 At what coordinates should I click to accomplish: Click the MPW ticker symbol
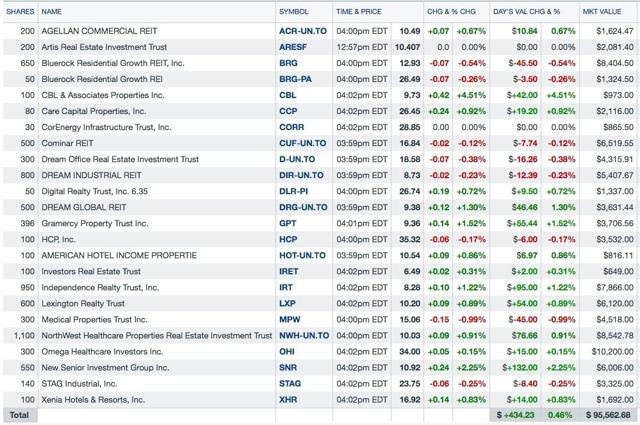coord(290,320)
